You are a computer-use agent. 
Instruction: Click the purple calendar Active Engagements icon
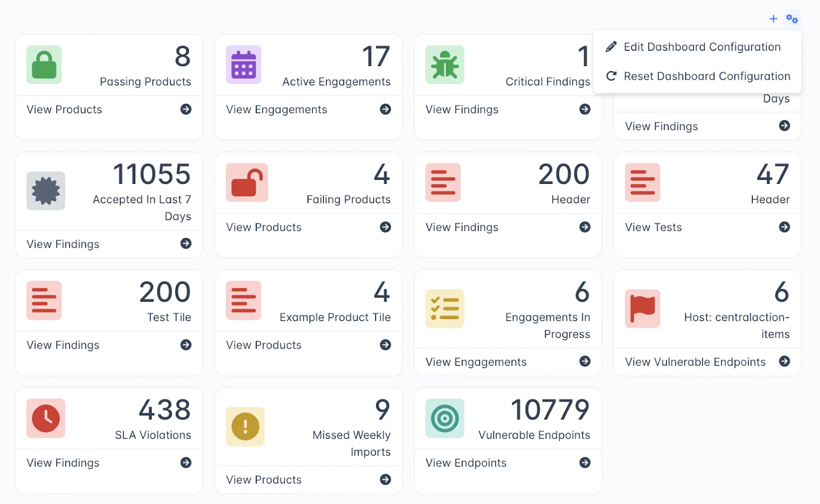tap(243, 65)
